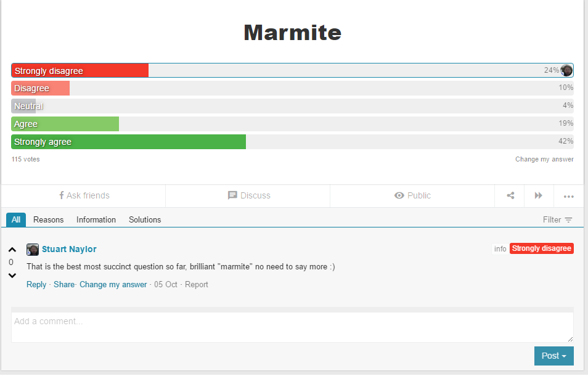Switch to the Solutions tab

(145, 220)
